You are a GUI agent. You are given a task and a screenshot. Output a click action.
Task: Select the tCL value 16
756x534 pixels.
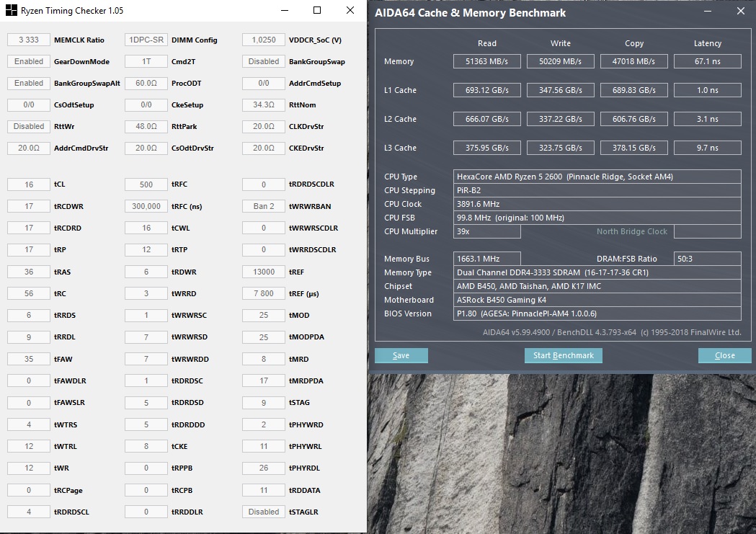29,184
